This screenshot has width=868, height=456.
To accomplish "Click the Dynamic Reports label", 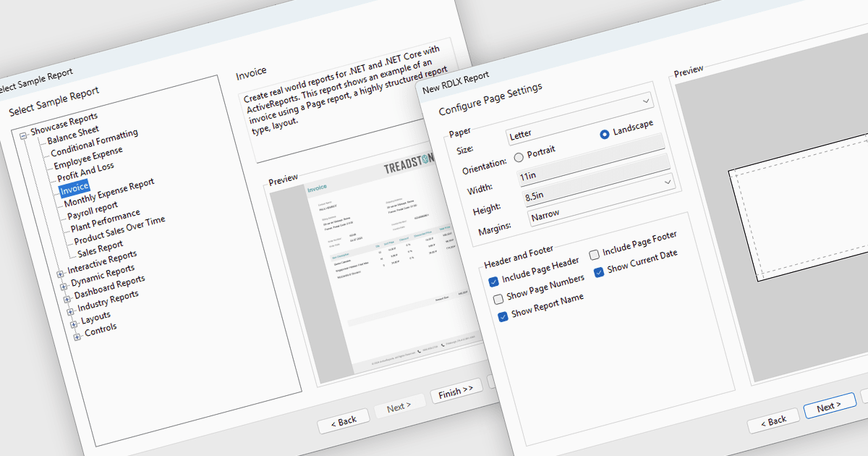I will click(103, 276).
